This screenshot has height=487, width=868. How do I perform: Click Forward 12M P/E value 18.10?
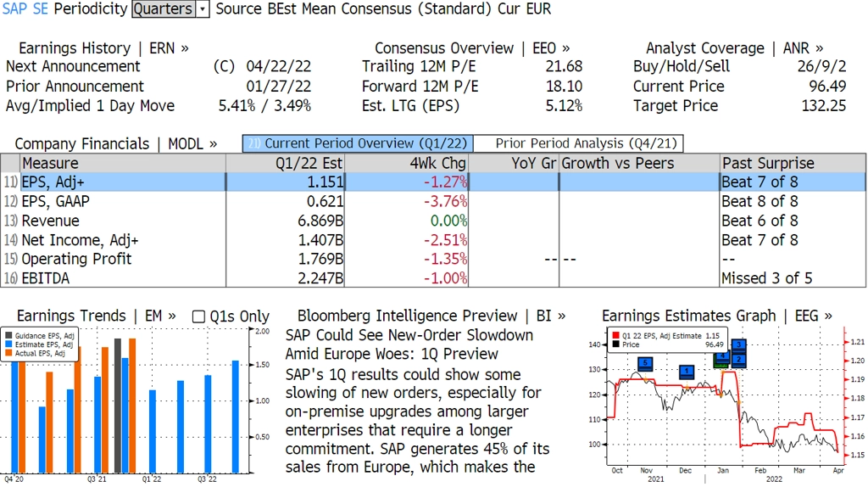click(x=564, y=87)
